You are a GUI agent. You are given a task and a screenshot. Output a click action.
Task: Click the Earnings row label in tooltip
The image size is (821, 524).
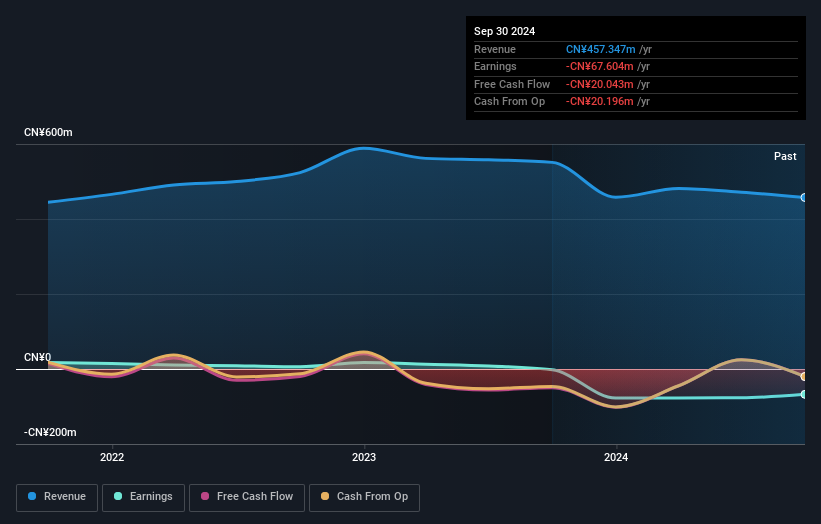(x=495, y=66)
